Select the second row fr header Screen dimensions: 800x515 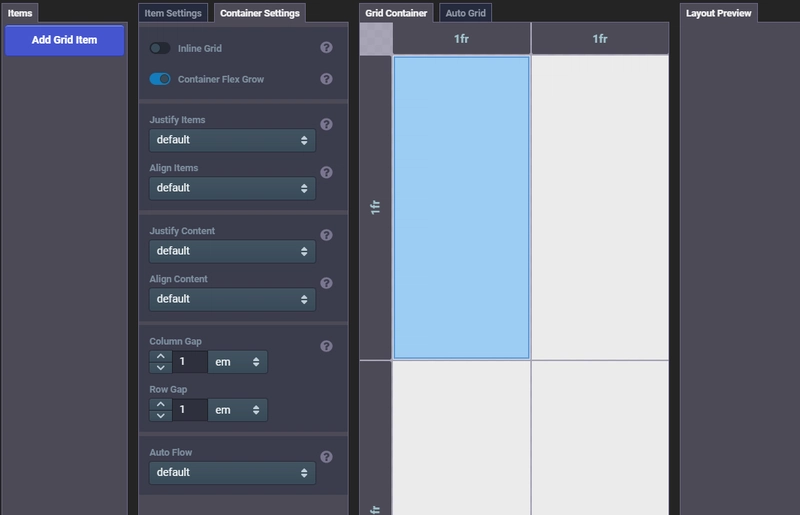point(376,438)
